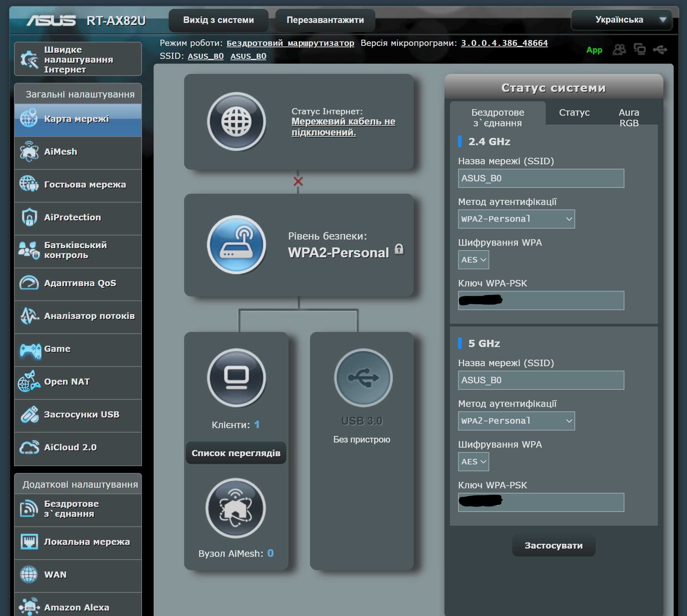Focus the 5 GHz WPA-PSK key field
687x616 pixels.
(x=541, y=502)
